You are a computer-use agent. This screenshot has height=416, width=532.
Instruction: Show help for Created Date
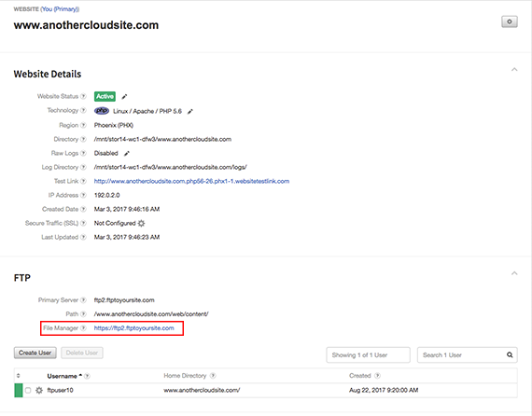pyautogui.click(x=83, y=209)
